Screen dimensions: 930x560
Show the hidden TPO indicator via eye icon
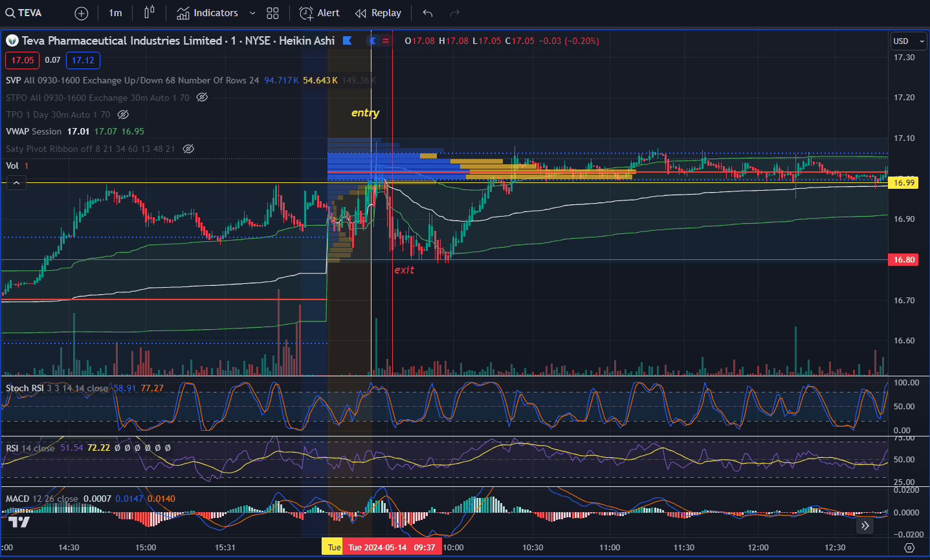pyautogui.click(x=123, y=114)
